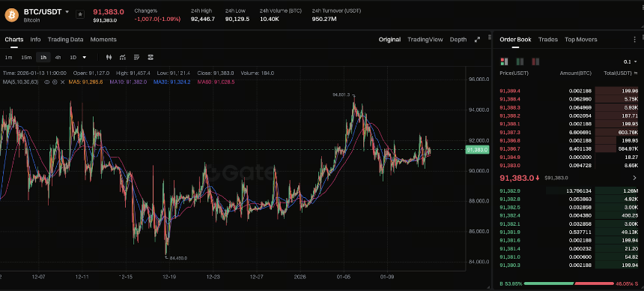Open the 0.1 price precision dropdown

631,61
